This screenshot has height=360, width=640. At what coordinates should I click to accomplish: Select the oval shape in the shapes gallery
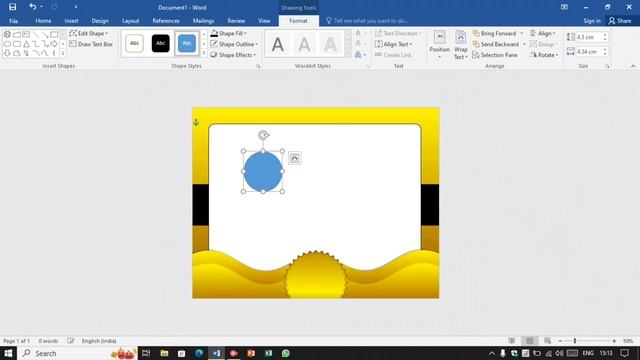click(7, 44)
